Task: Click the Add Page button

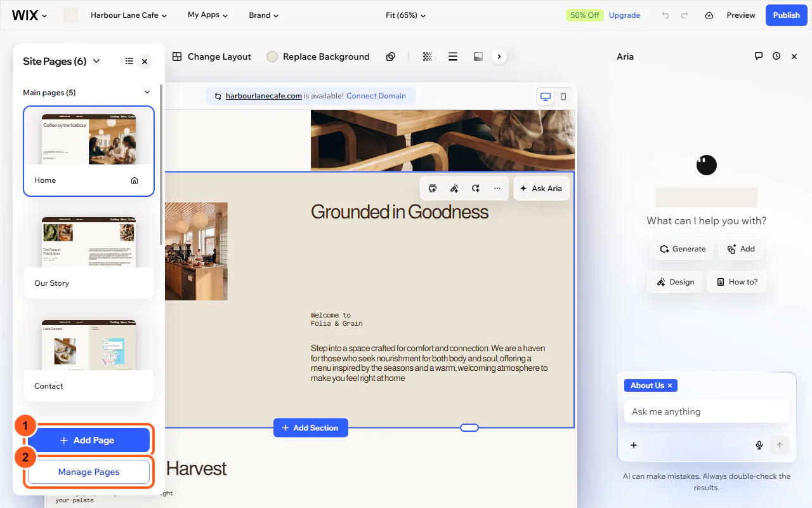Action: tap(89, 440)
